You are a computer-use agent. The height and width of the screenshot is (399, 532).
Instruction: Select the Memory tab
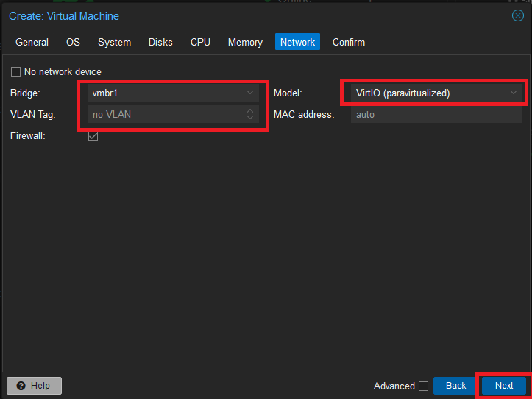pyautogui.click(x=245, y=42)
